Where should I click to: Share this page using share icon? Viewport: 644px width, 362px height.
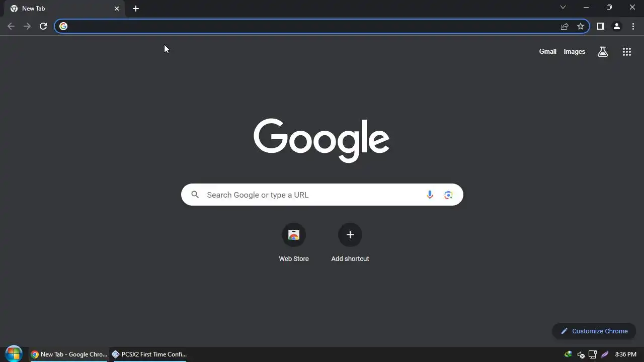(565, 26)
